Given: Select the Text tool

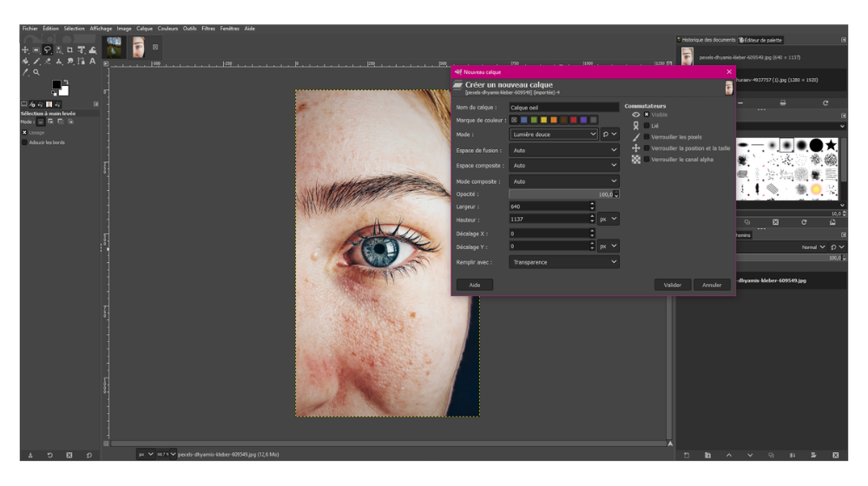Looking at the screenshot, I should (x=93, y=62).
